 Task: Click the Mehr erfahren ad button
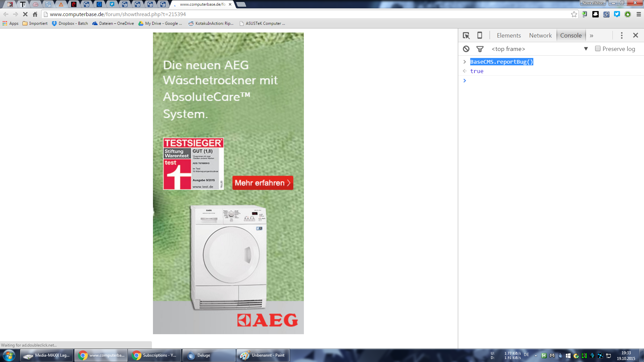263,183
